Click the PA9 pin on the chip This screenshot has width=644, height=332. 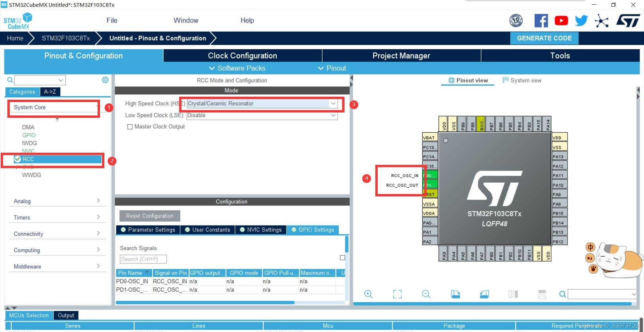[x=559, y=194]
